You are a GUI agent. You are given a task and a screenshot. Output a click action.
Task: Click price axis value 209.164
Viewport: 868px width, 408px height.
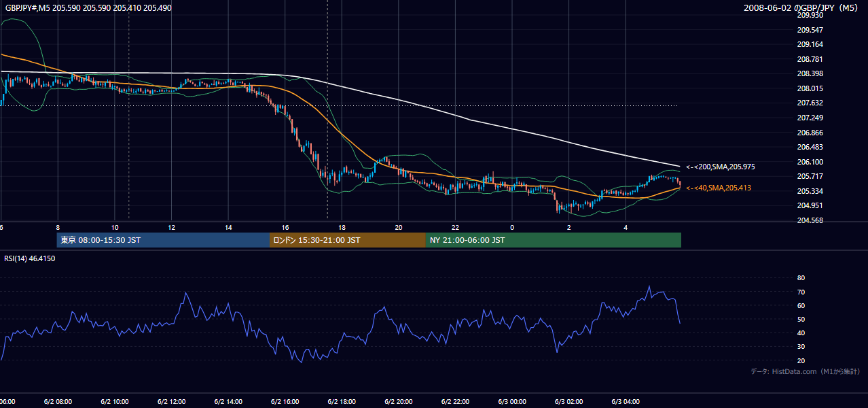coord(810,45)
